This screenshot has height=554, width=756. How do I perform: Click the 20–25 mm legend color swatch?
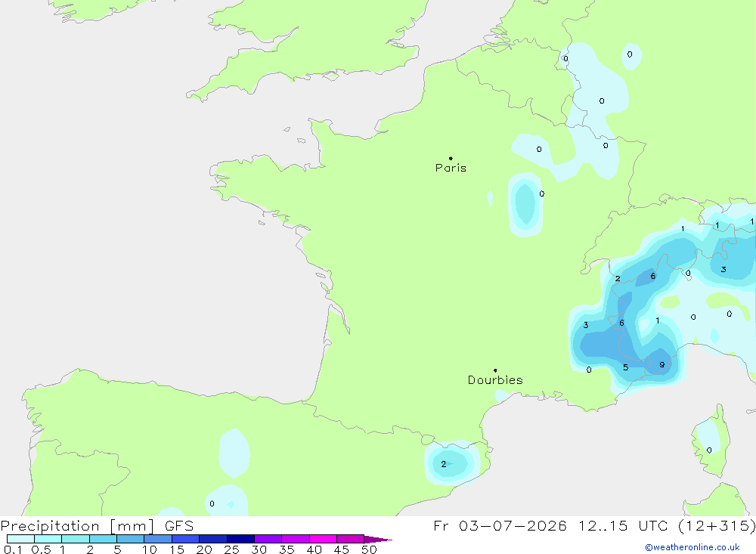click(x=213, y=539)
